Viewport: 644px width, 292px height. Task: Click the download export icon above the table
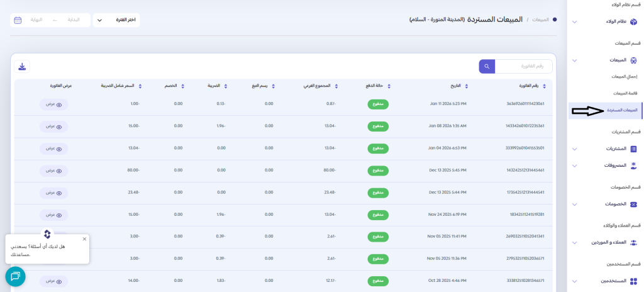[x=22, y=67]
